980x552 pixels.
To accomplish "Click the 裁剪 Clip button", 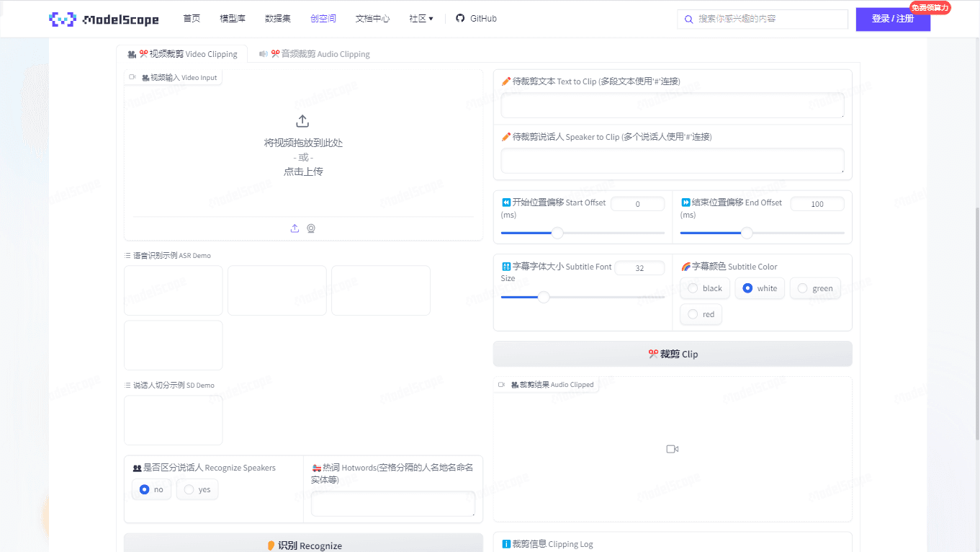I will (673, 354).
